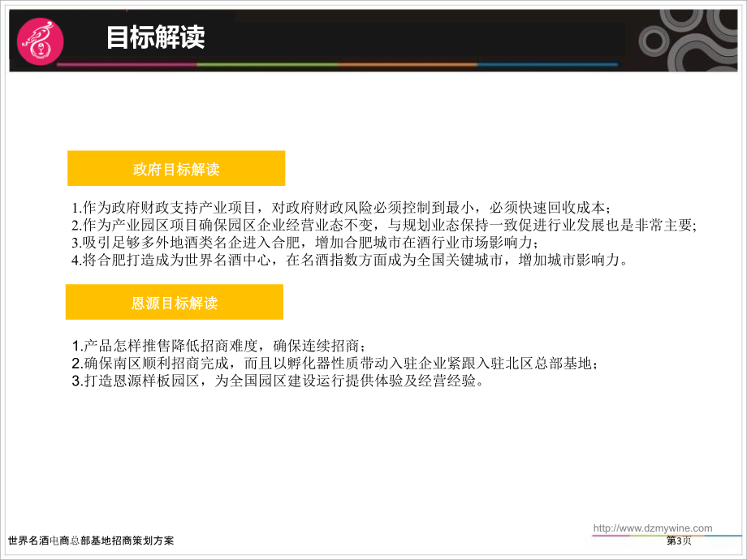Open the www.dzmywine.com link
Screen dimensions: 747x560
tap(653, 528)
